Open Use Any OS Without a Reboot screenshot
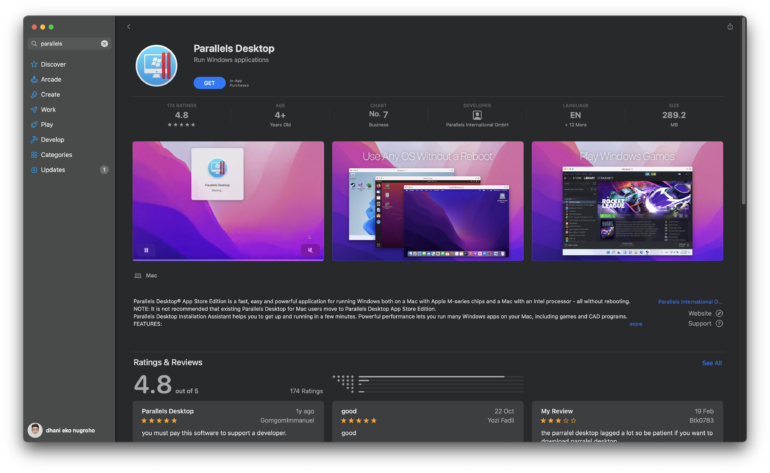The width and height of the screenshot is (770, 473). point(428,201)
